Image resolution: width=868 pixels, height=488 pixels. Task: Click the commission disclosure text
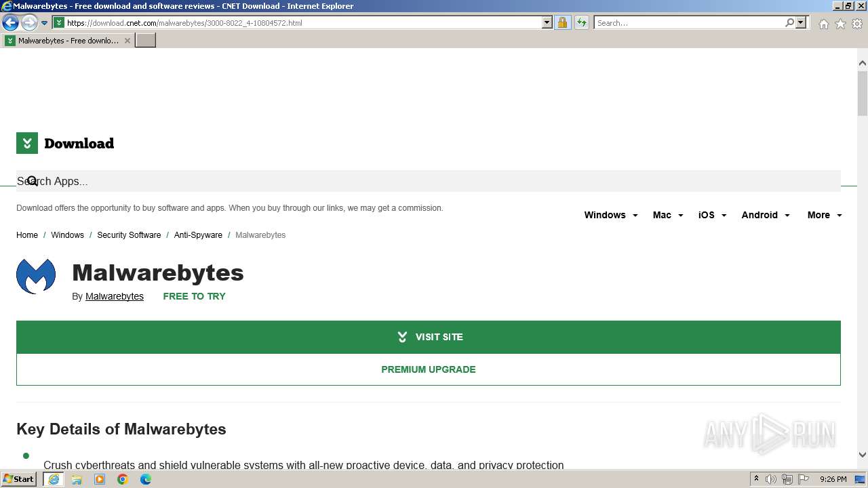[x=230, y=208]
